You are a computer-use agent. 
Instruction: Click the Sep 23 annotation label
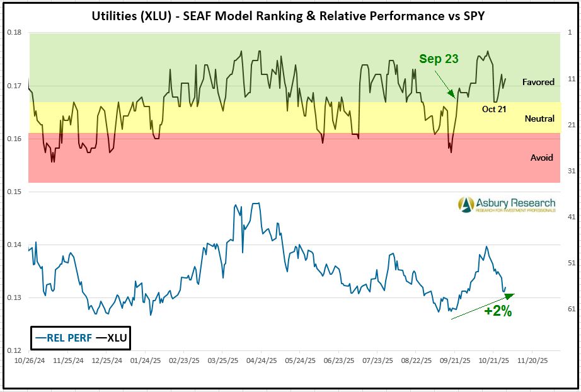coord(439,59)
